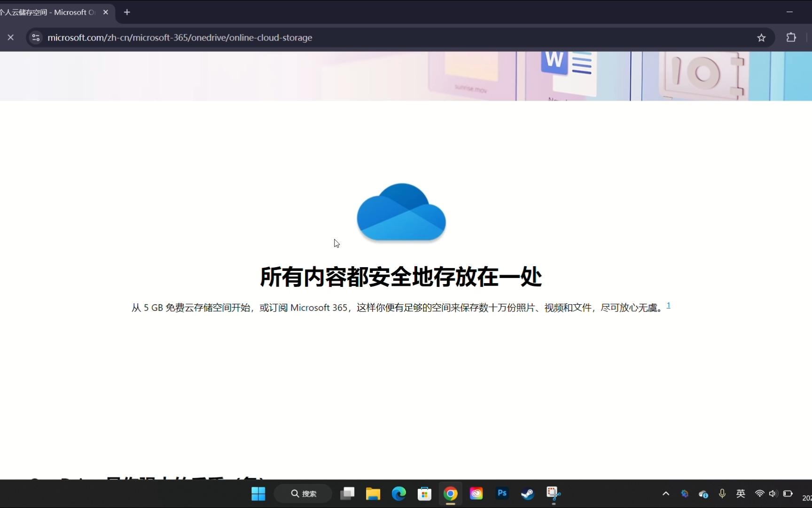Image resolution: width=812 pixels, height=508 pixels.
Task: Launch Microsoft Edge from taskbar
Action: [399, 493]
